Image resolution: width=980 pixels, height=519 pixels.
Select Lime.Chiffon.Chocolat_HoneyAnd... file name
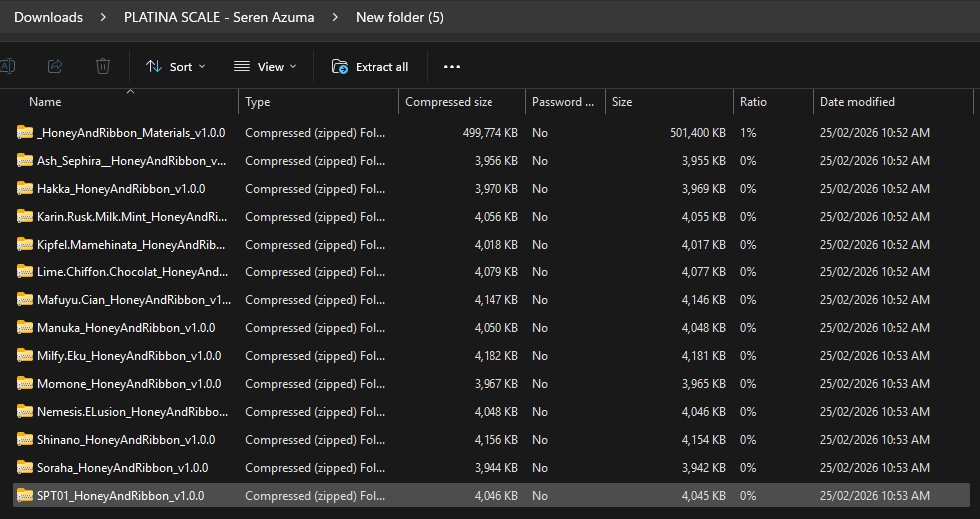click(133, 272)
